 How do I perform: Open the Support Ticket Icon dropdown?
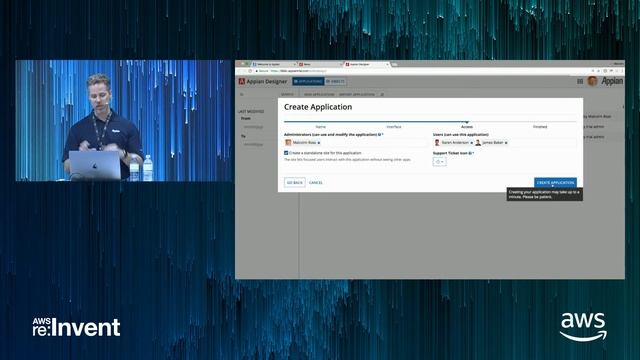click(x=439, y=162)
